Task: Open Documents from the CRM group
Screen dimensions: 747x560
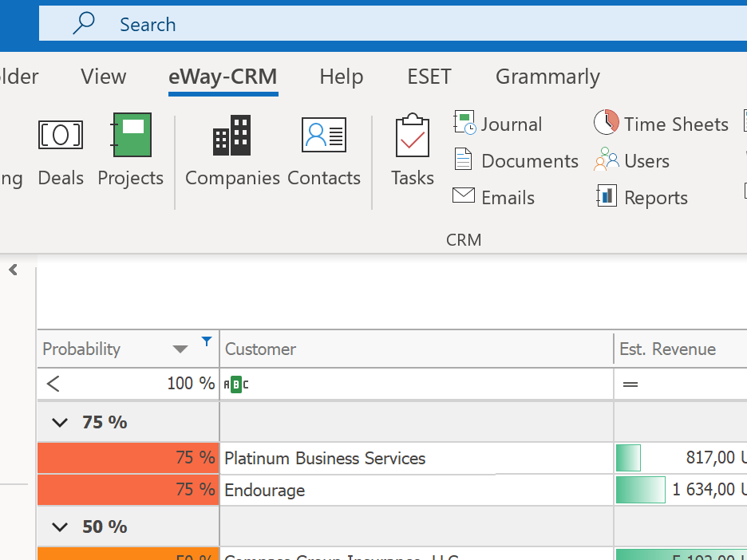Action: 530,161
